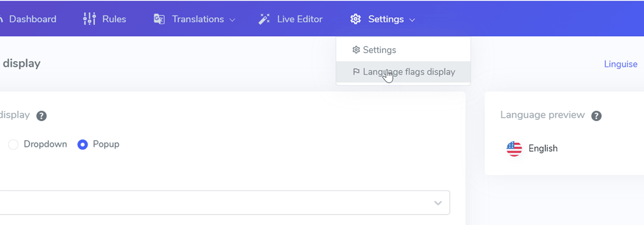The height and width of the screenshot is (225, 644).
Task: Click the gear icon in the Settings dropdown entry
Action: pos(356,50)
